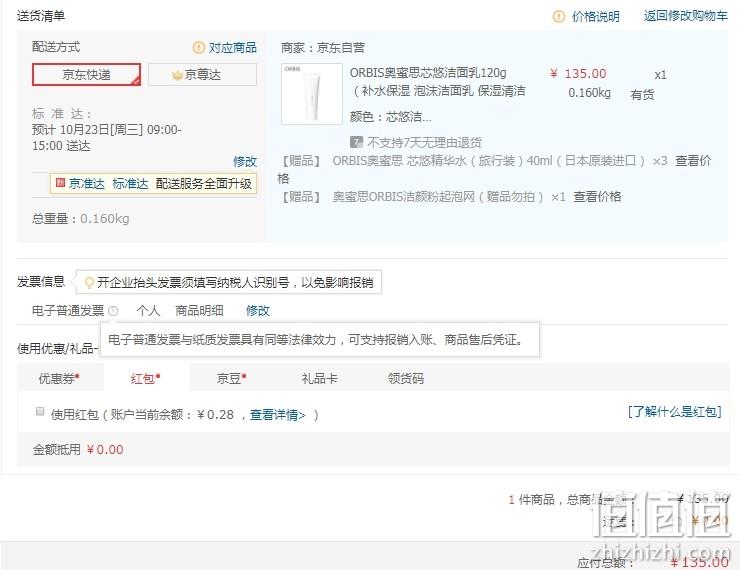The image size is (740, 570).
Task: Click the 有货 stock status text
Action: coord(642,94)
